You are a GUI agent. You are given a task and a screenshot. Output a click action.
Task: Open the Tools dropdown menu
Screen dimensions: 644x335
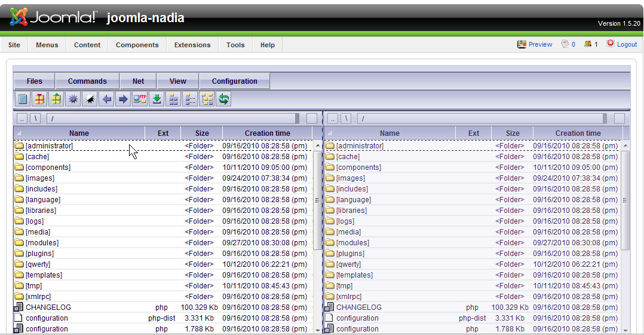[235, 45]
